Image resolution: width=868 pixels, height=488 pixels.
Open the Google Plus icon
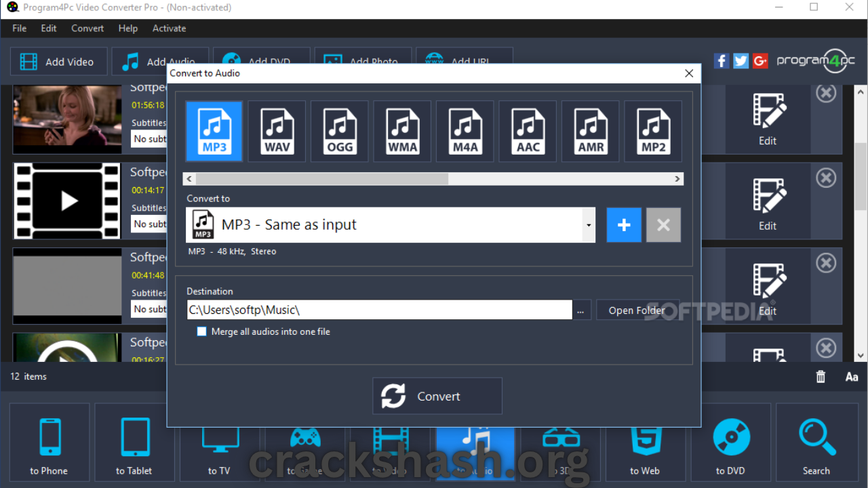[760, 61]
